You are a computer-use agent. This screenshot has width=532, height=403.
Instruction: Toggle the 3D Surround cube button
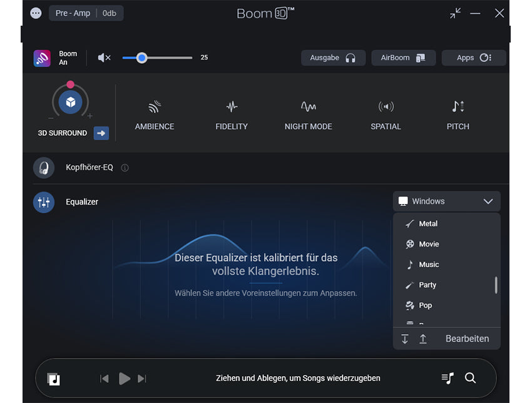pos(70,102)
